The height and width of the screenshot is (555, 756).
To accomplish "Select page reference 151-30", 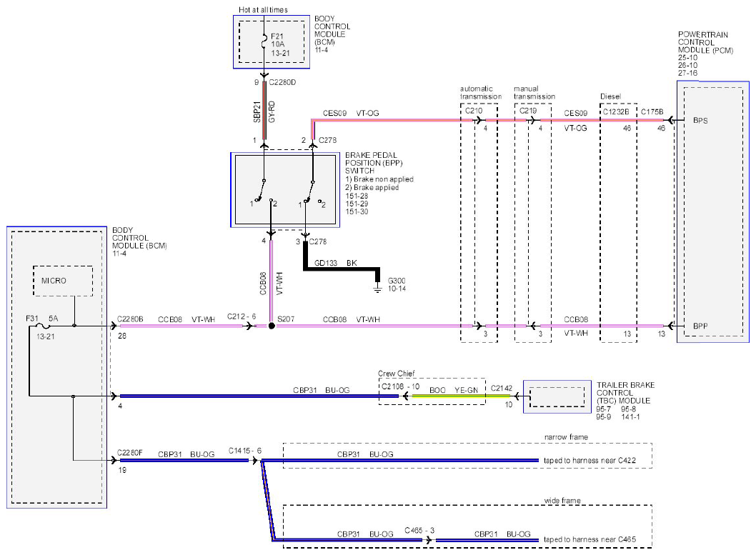I will point(357,211).
